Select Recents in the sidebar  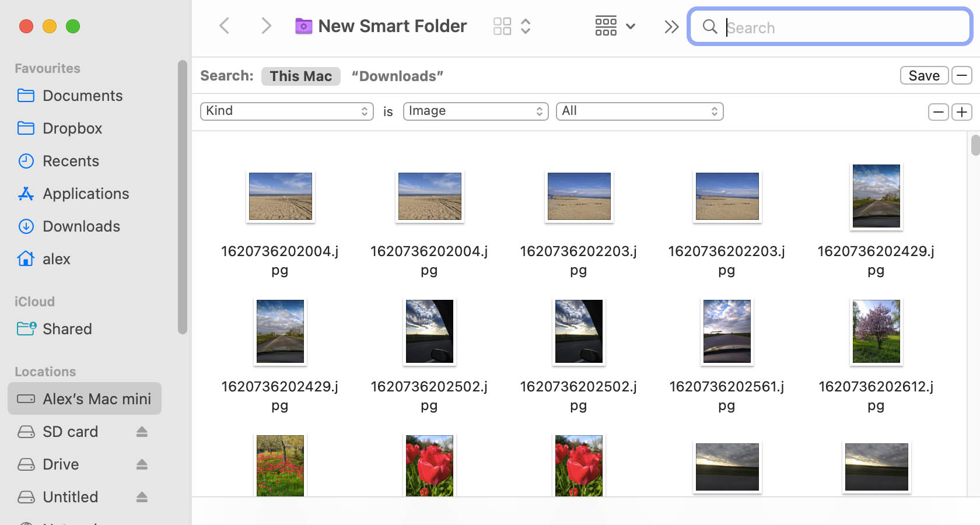click(x=71, y=160)
